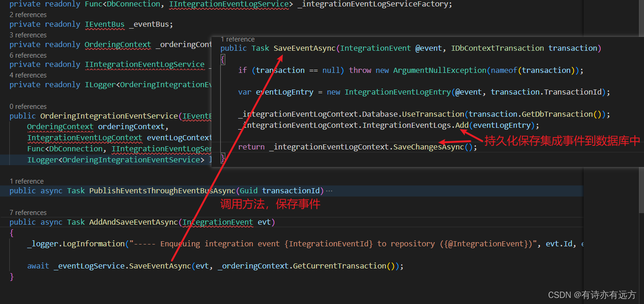Click the TransactionId property in popup

pyautogui.click(x=573, y=92)
